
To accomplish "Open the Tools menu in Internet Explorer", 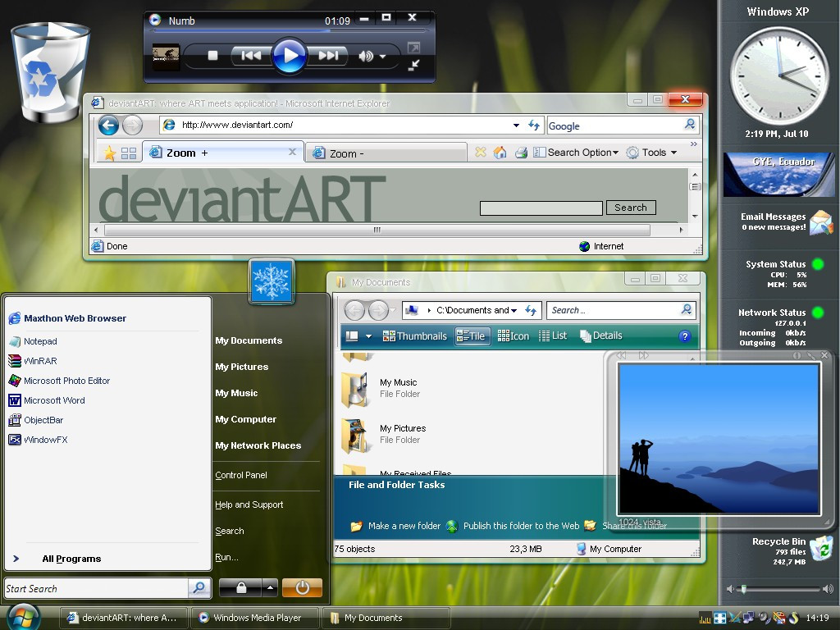I will point(651,153).
